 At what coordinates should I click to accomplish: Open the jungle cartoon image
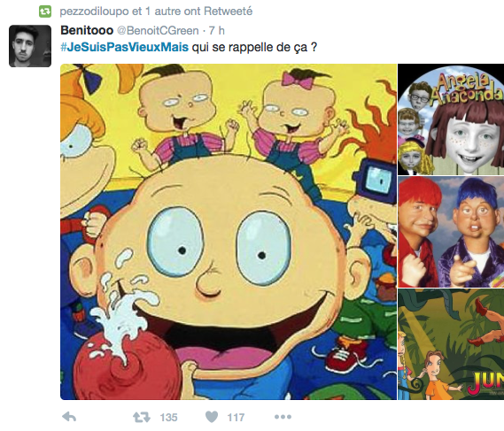pos(451,344)
